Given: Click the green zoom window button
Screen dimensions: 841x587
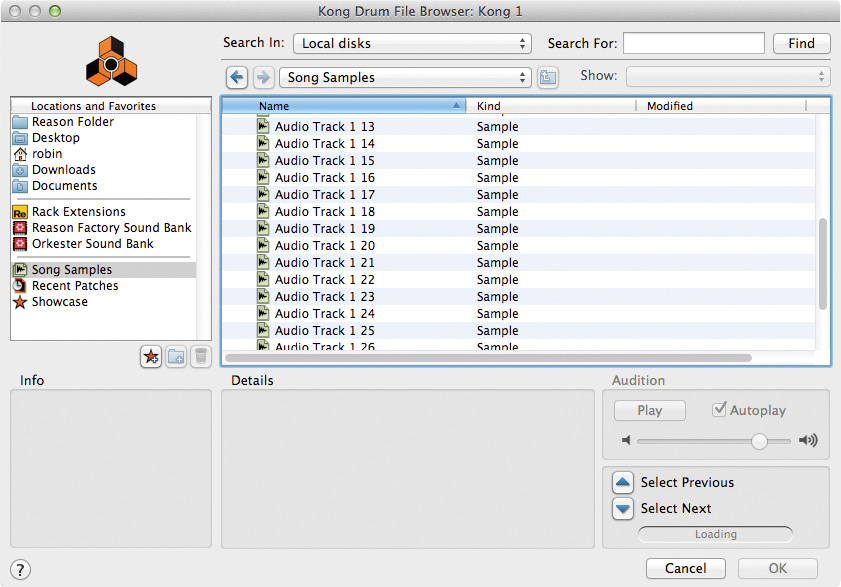Looking at the screenshot, I should coord(55,11).
